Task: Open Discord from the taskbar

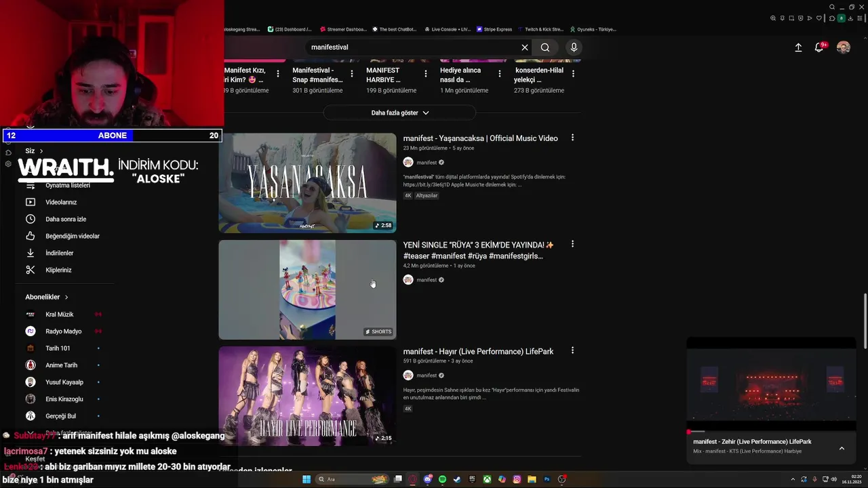Action: point(428,479)
